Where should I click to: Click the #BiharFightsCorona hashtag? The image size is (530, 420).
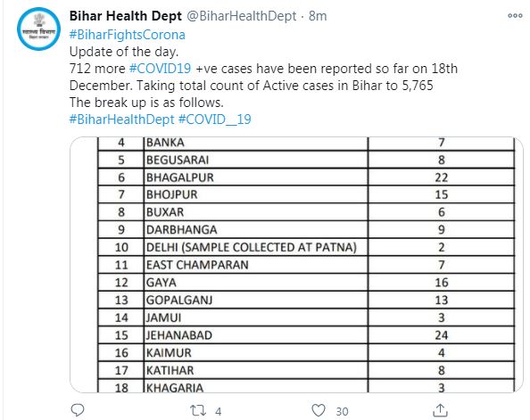pos(128,35)
